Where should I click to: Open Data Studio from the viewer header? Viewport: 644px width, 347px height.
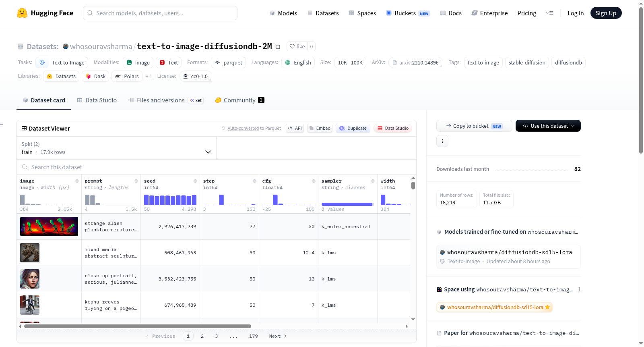pos(393,128)
